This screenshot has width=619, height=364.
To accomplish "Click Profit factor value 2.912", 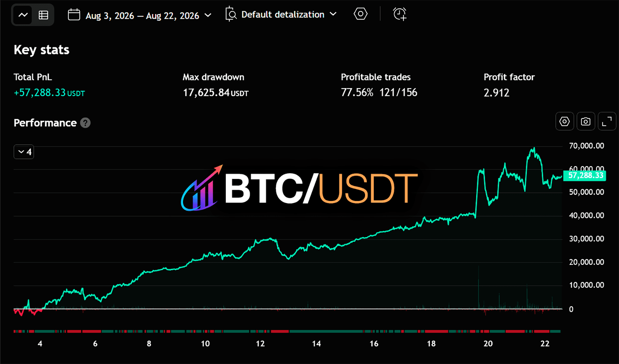I will click(496, 93).
